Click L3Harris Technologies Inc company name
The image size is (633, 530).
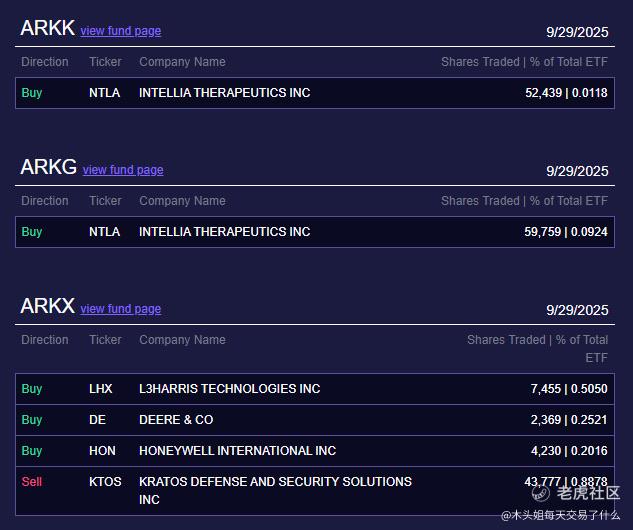pyautogui.click(x=229, y=389)
